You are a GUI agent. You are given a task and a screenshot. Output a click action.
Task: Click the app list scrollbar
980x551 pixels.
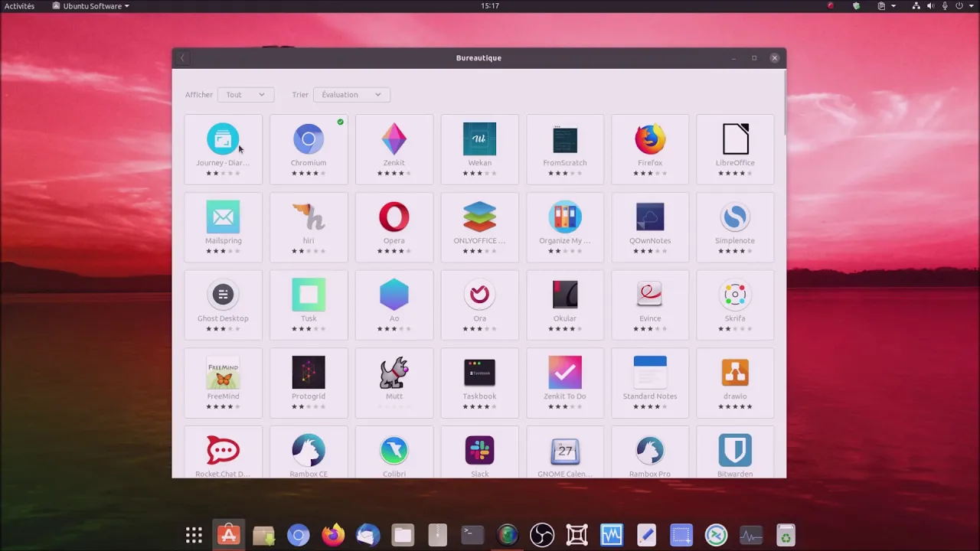(783, 103)
